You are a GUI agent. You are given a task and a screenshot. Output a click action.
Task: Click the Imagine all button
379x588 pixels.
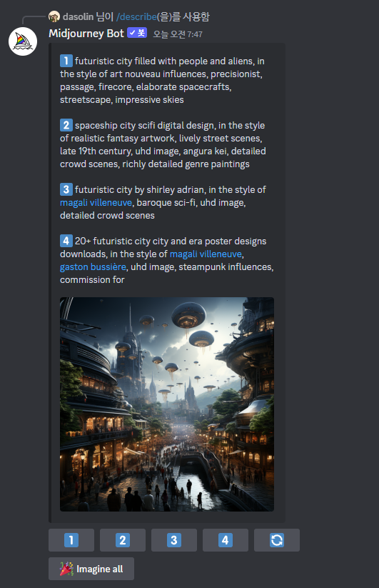tap(91, 569)
